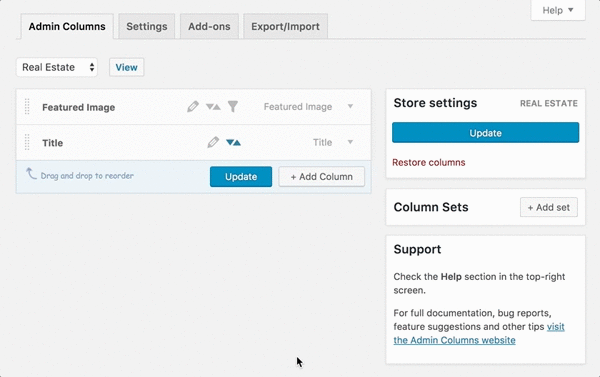Click the grey Title type text
Viewport: 600px width, 377px height.
[322, 142]
